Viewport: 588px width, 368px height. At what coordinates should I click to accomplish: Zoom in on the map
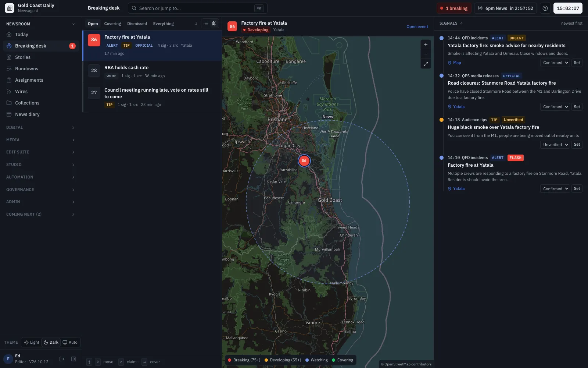tap(426, 45)
